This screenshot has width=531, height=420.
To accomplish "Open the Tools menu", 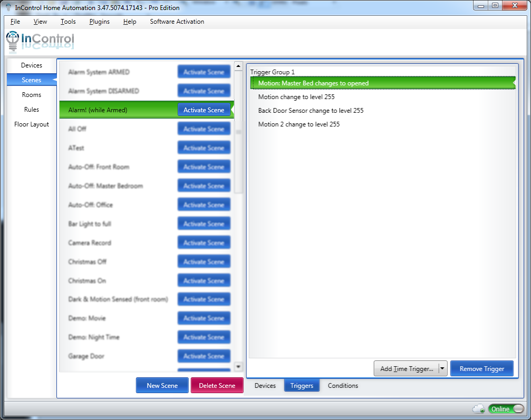I will click(x=68, y=22).
